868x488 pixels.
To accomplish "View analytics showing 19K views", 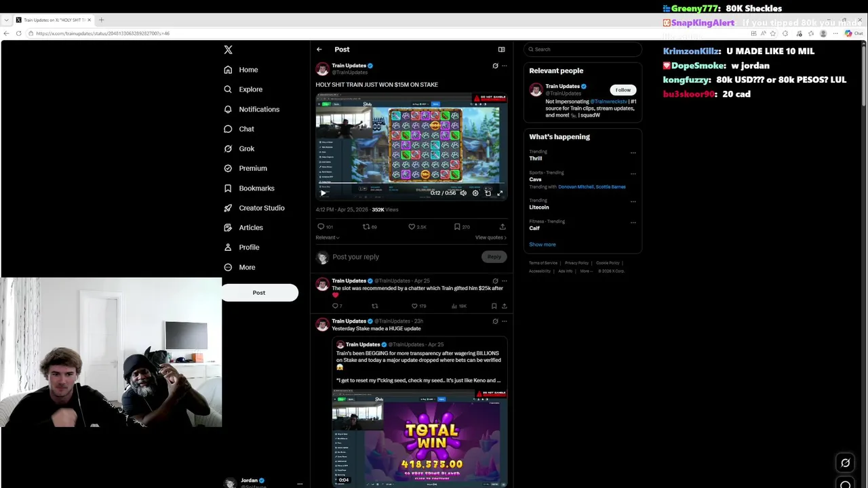I will 458,306.
